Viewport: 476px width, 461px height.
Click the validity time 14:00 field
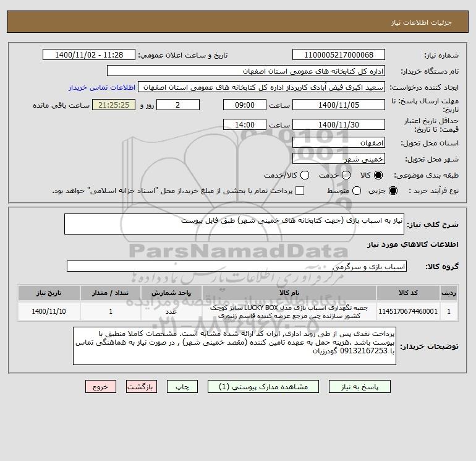point(245,124)
